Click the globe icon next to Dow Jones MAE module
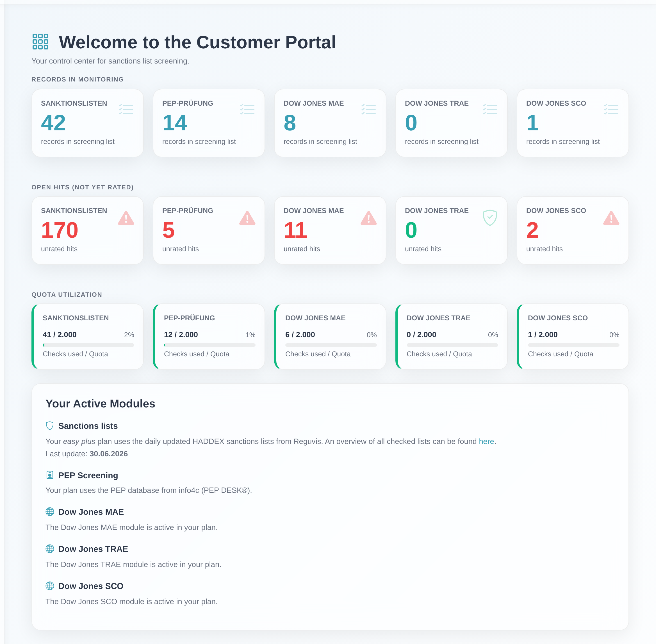656x644 pixels. click(x=50, y=512)
